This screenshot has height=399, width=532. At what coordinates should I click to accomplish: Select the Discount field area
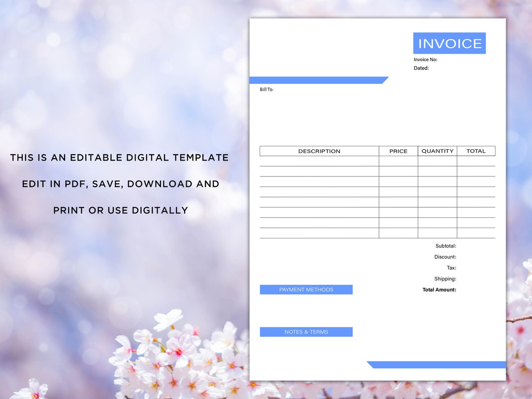coord(445,257)
